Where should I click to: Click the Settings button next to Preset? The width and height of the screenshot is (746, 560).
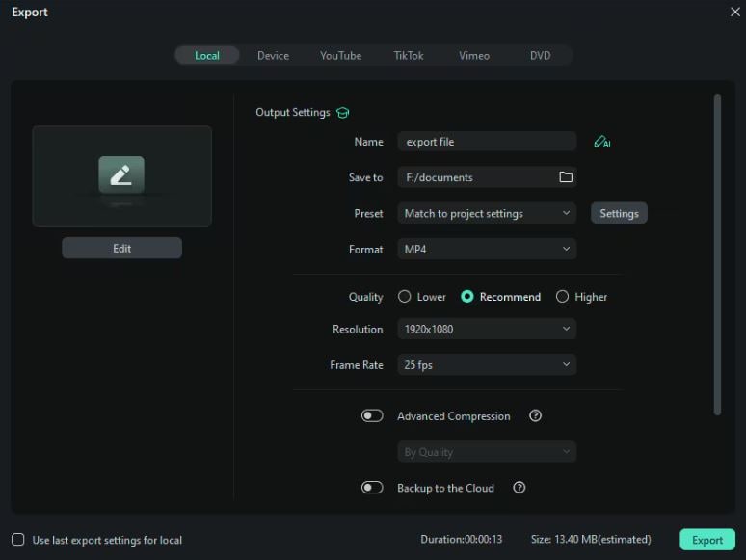pos(619,213)
